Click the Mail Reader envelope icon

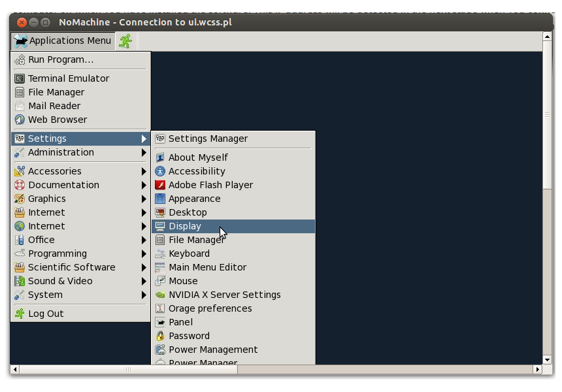coord(20,106)
